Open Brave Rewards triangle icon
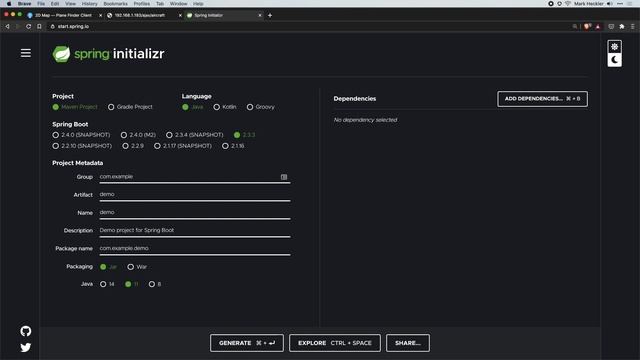Viewport: 640px width, 360px height. 598,27
